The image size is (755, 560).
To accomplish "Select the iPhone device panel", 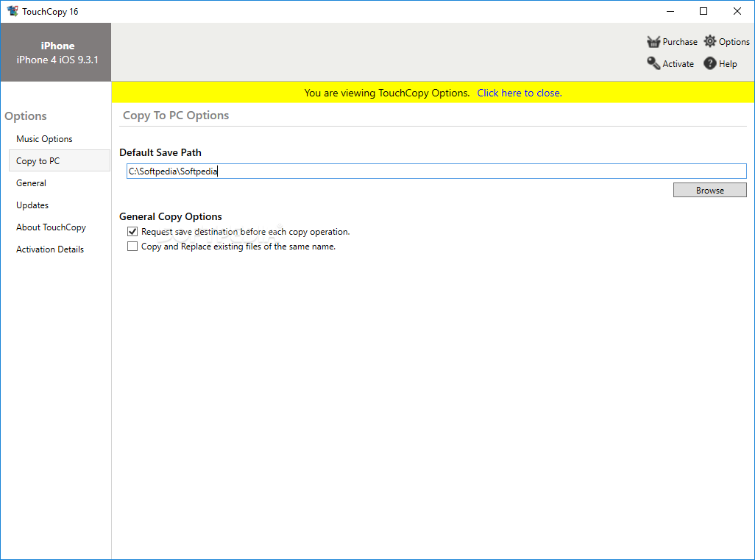I will pos(56,52).
